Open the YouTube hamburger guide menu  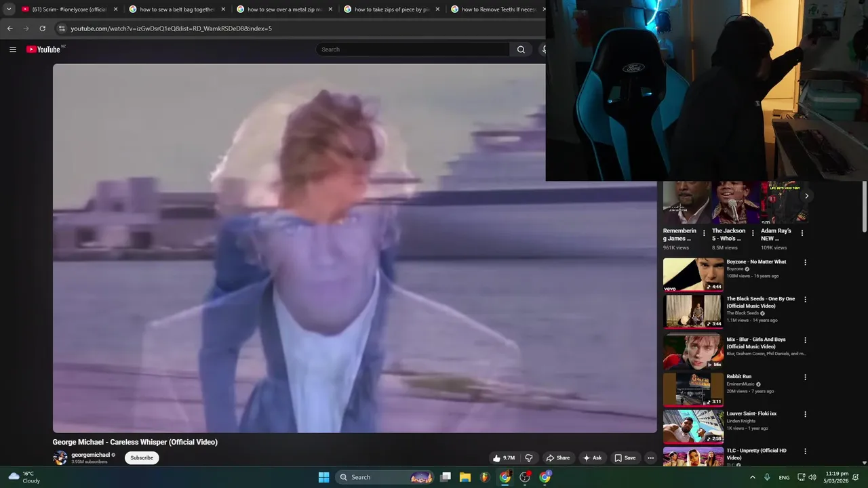12,49
